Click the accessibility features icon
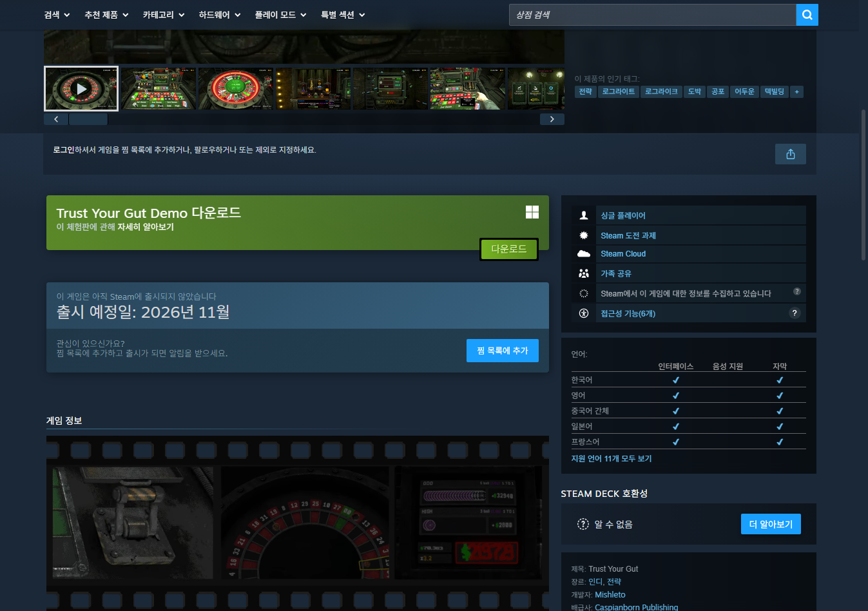868x611 pixels. click(x=584, y=313)
